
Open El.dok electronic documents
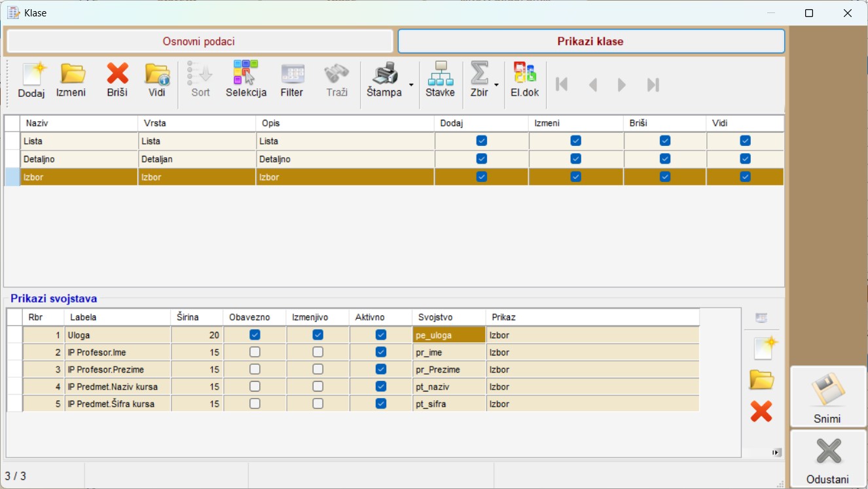[x=525, y=73]
